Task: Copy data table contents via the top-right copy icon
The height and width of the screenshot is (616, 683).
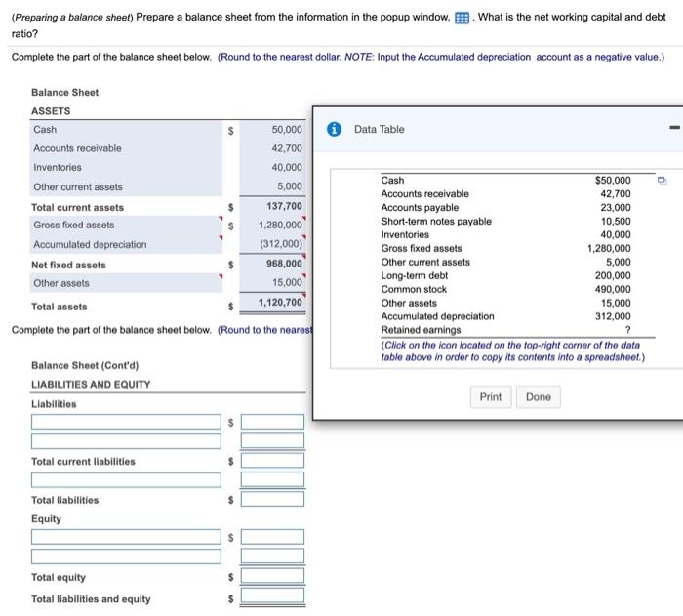Action: pos(662,180)
